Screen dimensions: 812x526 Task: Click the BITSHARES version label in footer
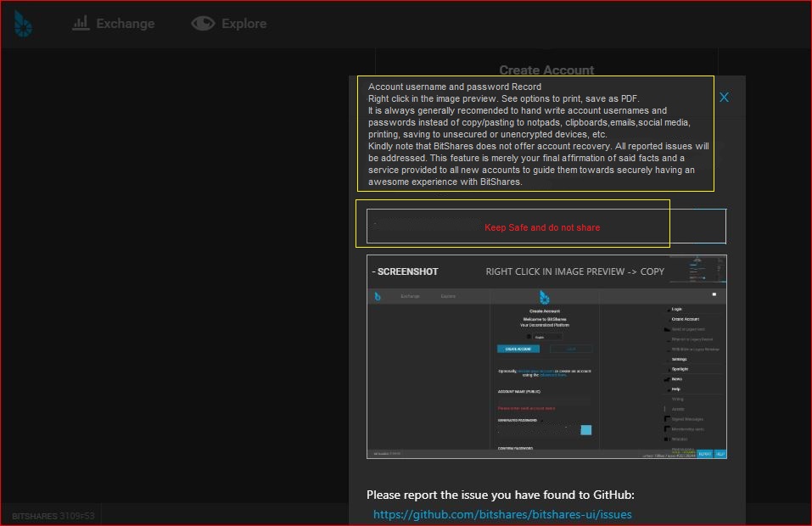click(x=53, y=516)
